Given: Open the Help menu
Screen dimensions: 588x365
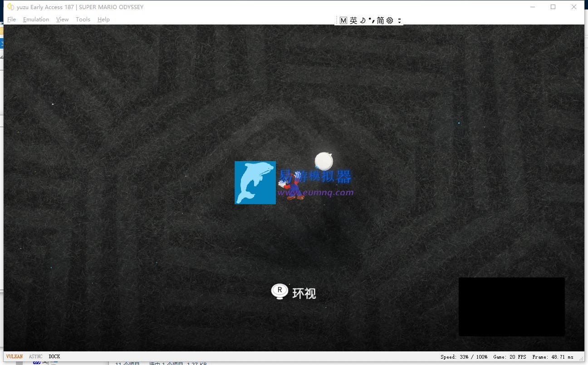Looking at the screenshot, I should (103, 20).
